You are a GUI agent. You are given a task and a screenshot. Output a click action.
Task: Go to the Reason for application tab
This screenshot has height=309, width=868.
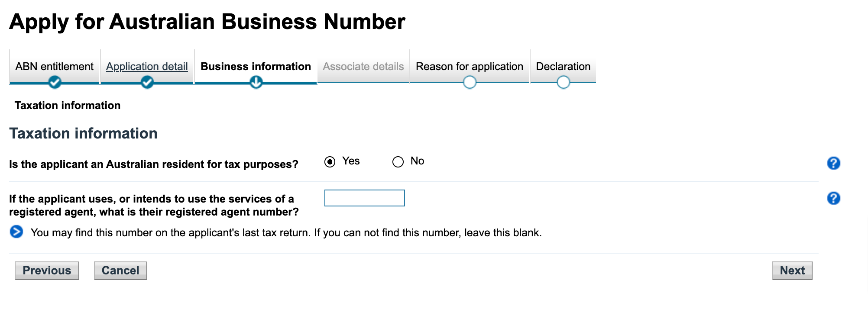(x=469, y=66)
